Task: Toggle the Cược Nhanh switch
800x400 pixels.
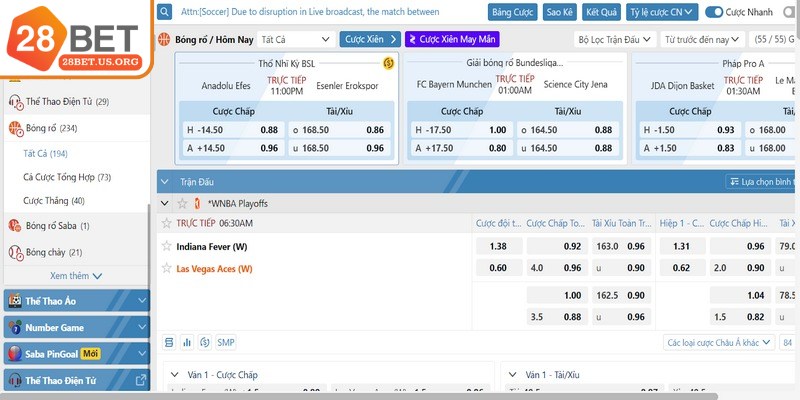Action: point(714,12)
